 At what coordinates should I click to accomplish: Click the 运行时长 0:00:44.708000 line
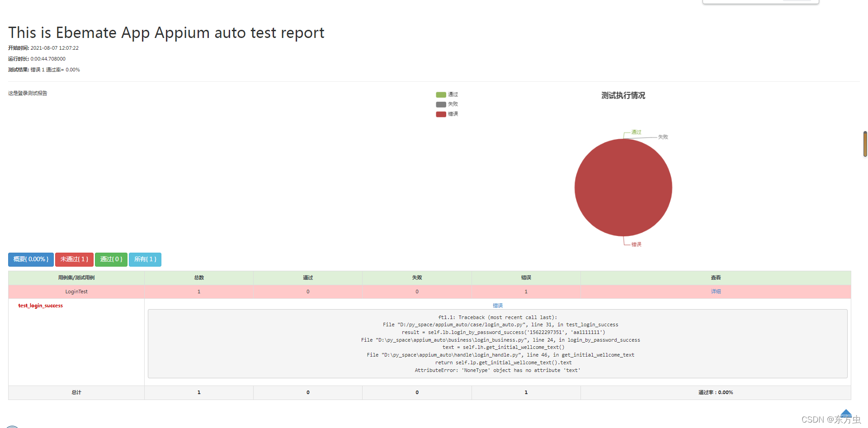[37, 59]
